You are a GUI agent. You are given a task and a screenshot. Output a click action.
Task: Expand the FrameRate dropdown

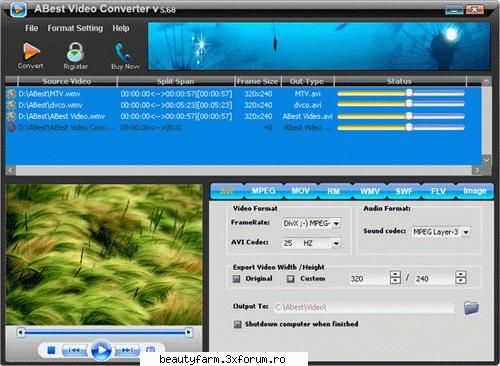(x=336, y=223)
